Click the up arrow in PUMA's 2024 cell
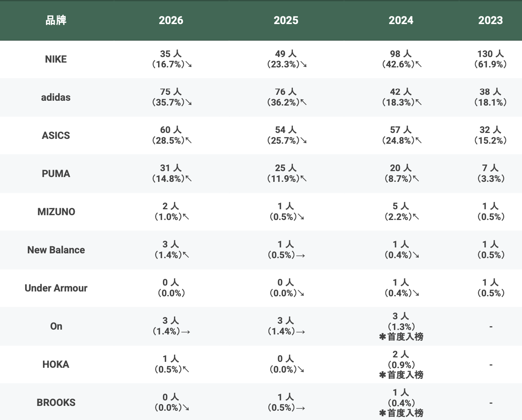This screenshot has width=522, height=420. (416, 179)
